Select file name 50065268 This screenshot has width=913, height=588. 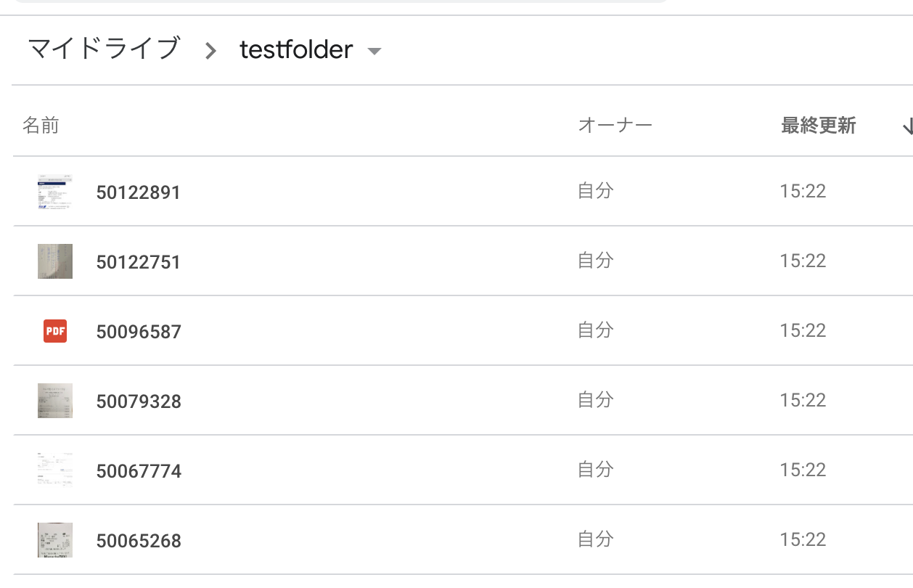tap(139, 541)
